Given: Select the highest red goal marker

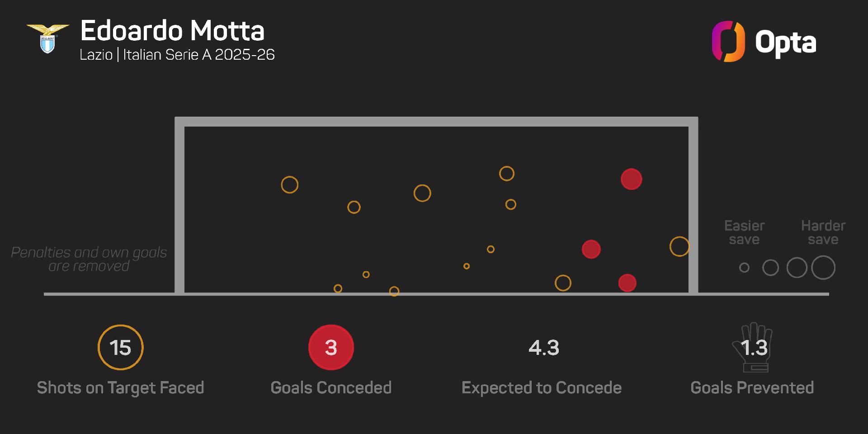Looking at the screenshot, I should 631,179.
